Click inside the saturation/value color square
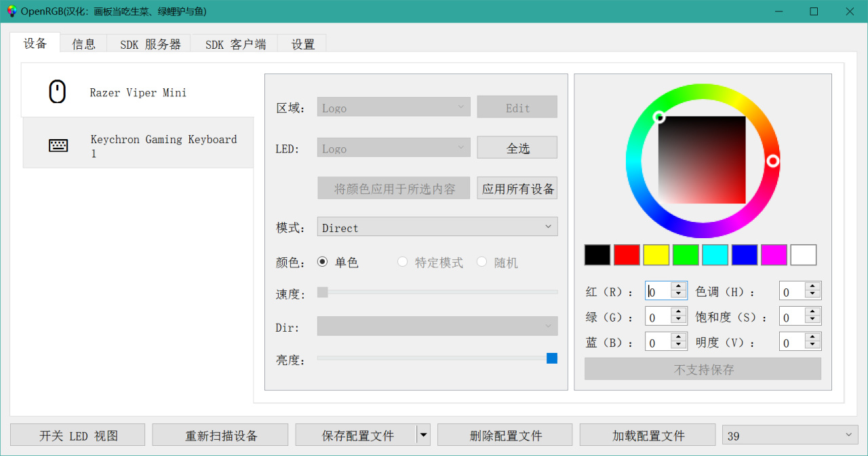Viewport: 868px width, 456px height. (x=702, y=160)
